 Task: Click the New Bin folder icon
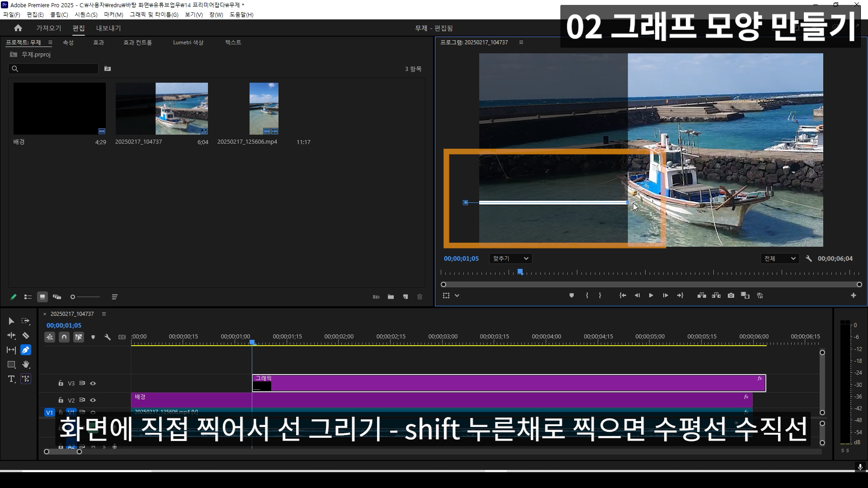click(x=391, y=297)
